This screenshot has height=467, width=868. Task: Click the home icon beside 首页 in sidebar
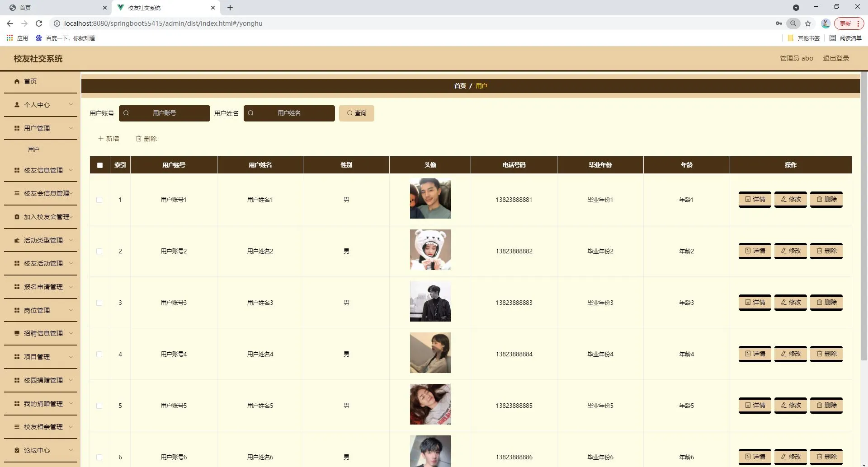click(x=17, y=81)
